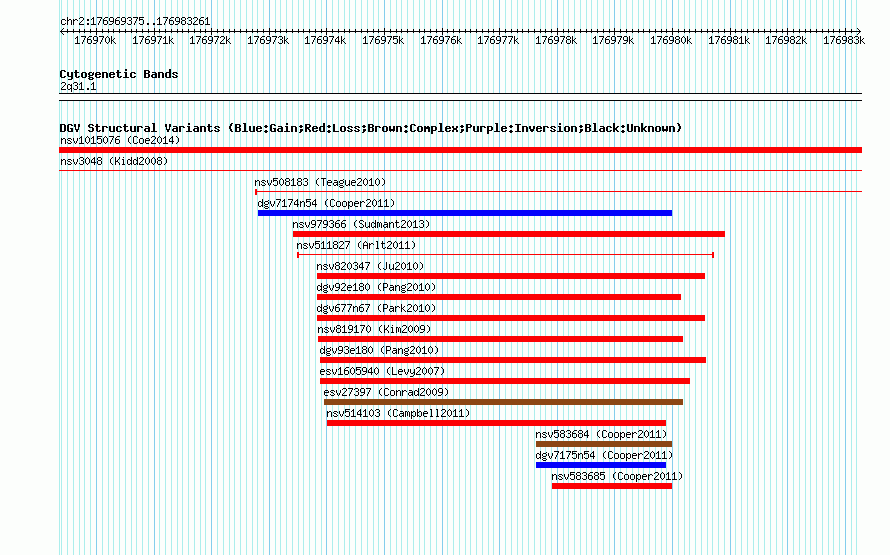
Task: Open nsv508183 (Teague2010) variant label
Action: point(320,182)
